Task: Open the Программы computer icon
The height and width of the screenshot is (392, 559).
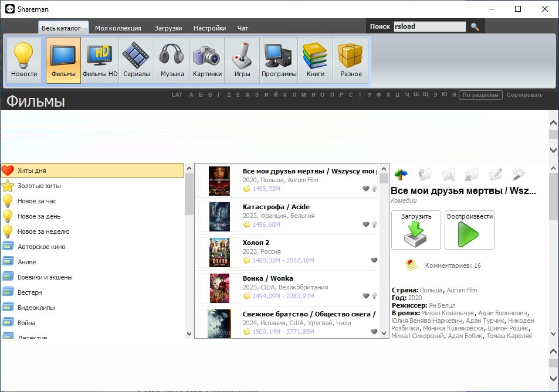Action: point(279,60)
